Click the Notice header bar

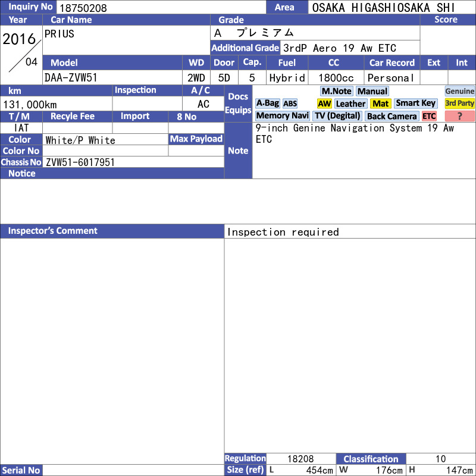pyautogui.click(x=112, y=173)
